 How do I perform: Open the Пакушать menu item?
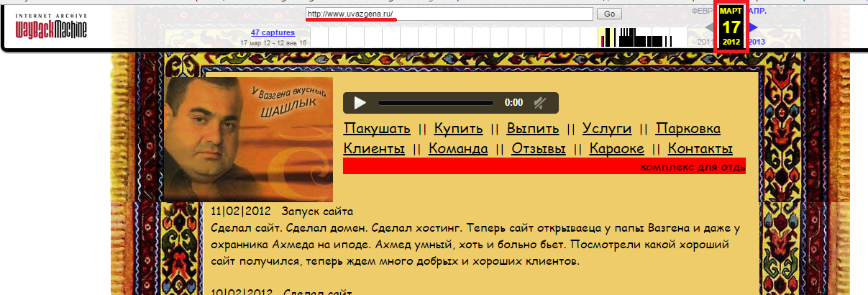click(377, 129)
